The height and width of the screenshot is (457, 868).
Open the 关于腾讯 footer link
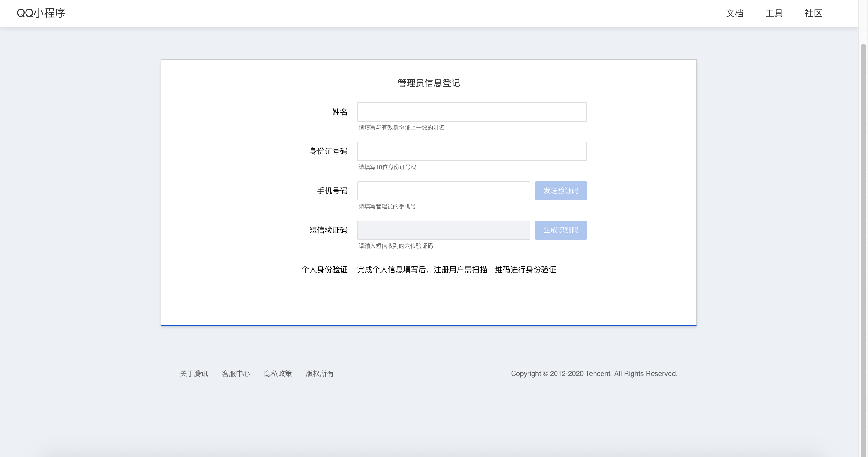(194, 373)
